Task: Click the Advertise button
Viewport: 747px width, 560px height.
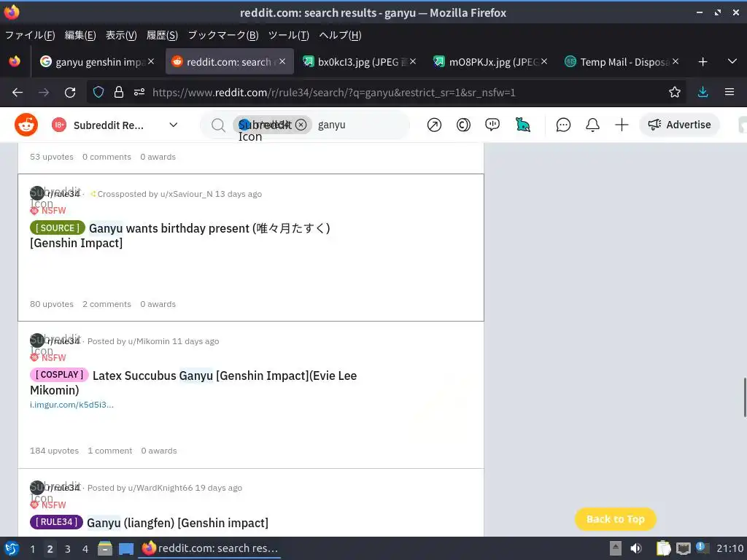Action: (x=679, y=125)
